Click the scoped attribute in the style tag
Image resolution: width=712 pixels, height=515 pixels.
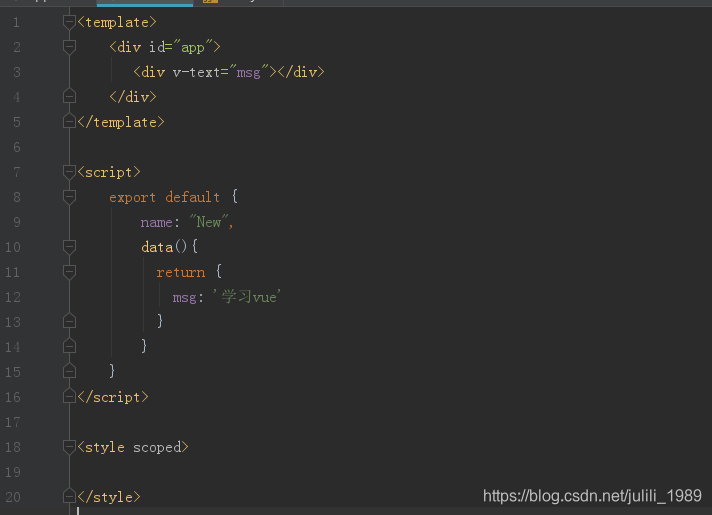tap(157, 448)
